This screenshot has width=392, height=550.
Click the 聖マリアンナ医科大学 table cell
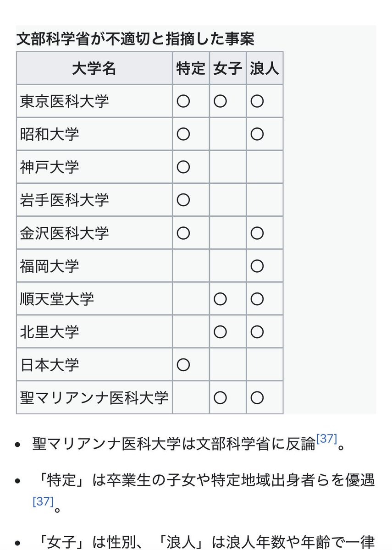[x=94, y=397]
